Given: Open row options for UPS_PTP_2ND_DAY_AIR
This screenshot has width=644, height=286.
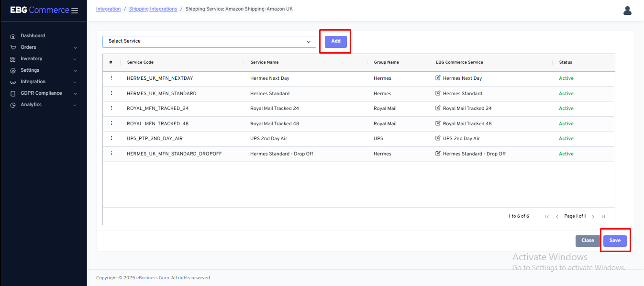Looking at the screenshot, I should point(111,138).
